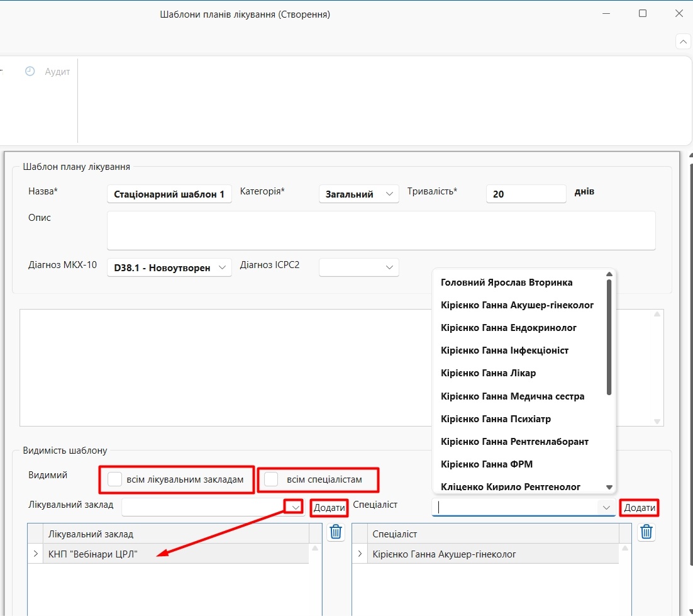Screen dimensions: 693x616
Task: Maximize the Шаблони планів лікування window
Action: 643,14
